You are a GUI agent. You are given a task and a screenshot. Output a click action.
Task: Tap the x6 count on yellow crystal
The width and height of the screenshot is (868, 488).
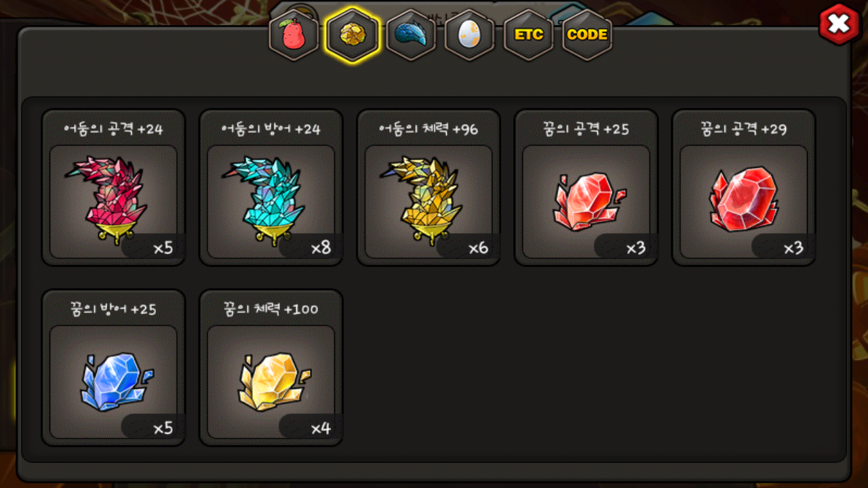(478, 248)
